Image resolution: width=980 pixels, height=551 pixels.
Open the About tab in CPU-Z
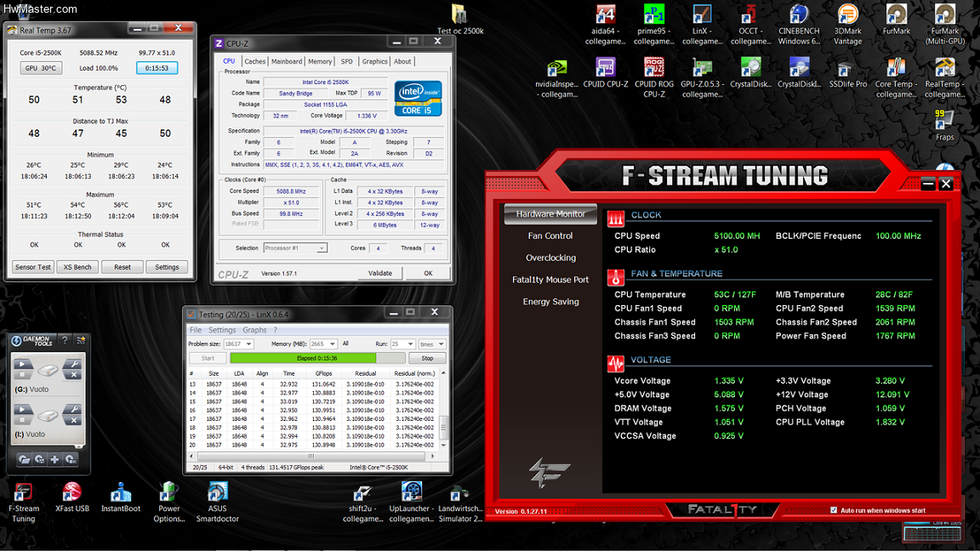tap(402, 61)
